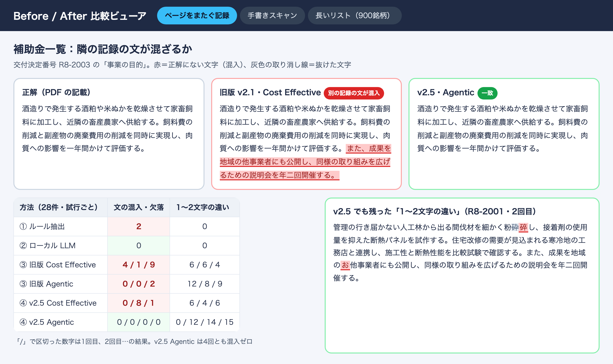Open the 長いリスト（900銘柄）tab
Screen dimensions: 613x364
pyautogui.click(x=355, y=16)
